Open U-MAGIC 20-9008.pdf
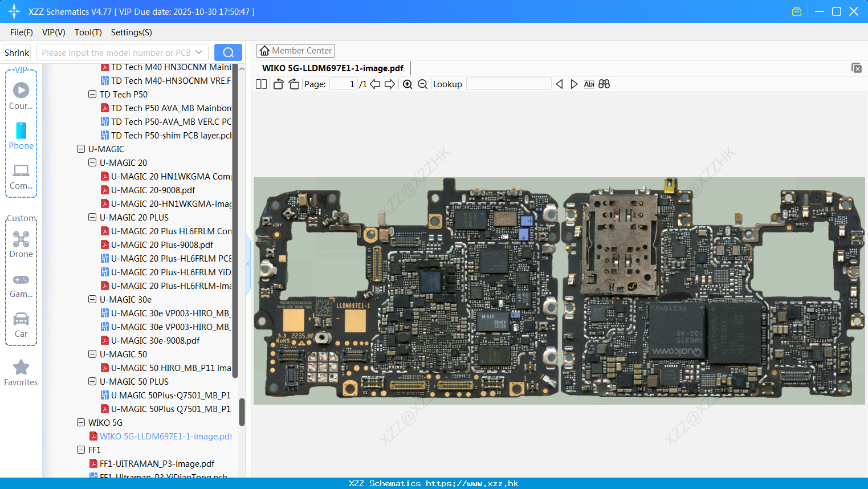This screenshot has height=489, width=868. [x=148, y=190]
